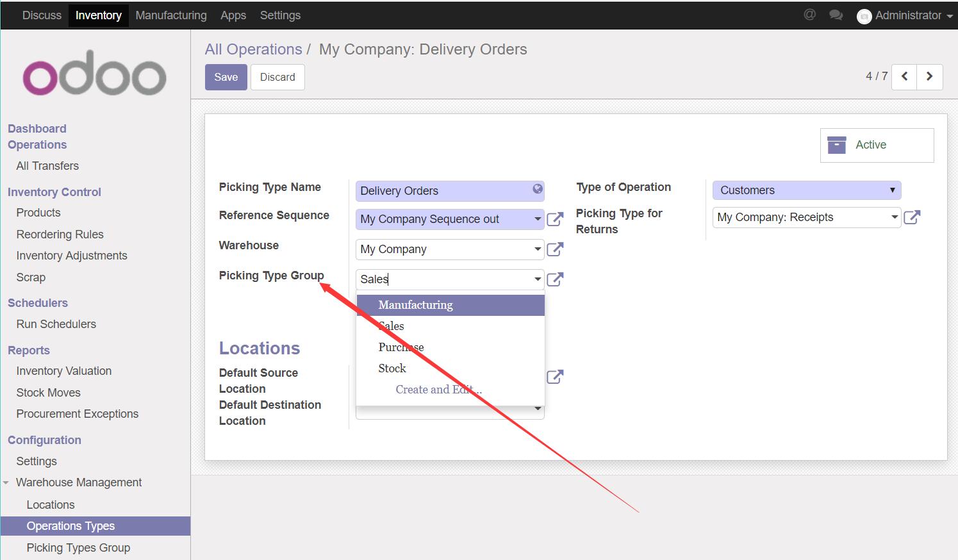
Task: Open Procurement Exceptions report
Action: point(78,414)
